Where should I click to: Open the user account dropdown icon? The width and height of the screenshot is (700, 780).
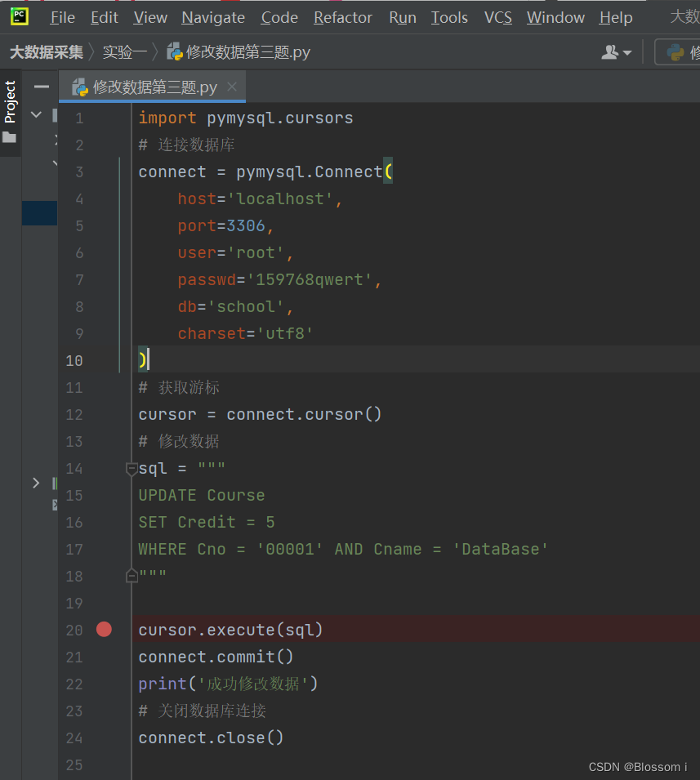pyautogui.click(x=617, y=52)
